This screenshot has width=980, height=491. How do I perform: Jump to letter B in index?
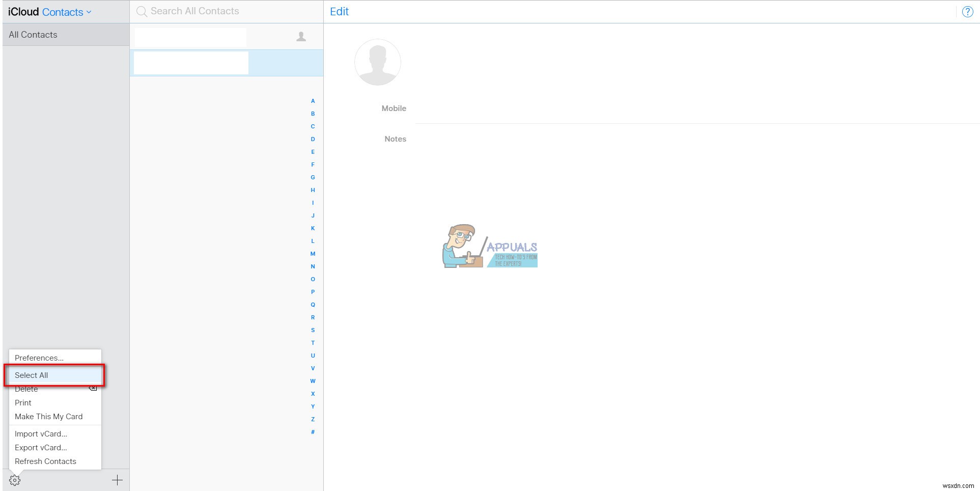[x=313, y=114]
